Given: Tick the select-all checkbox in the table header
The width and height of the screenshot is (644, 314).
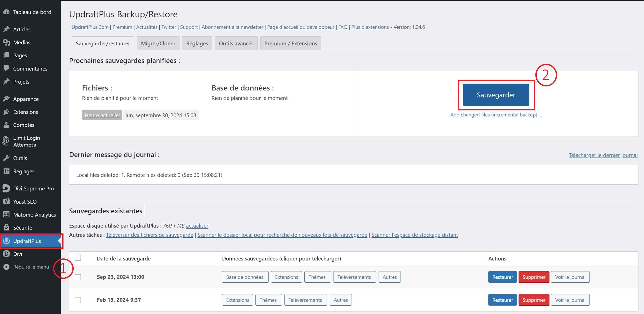Looking at the screenshot, I should [78, 258].
